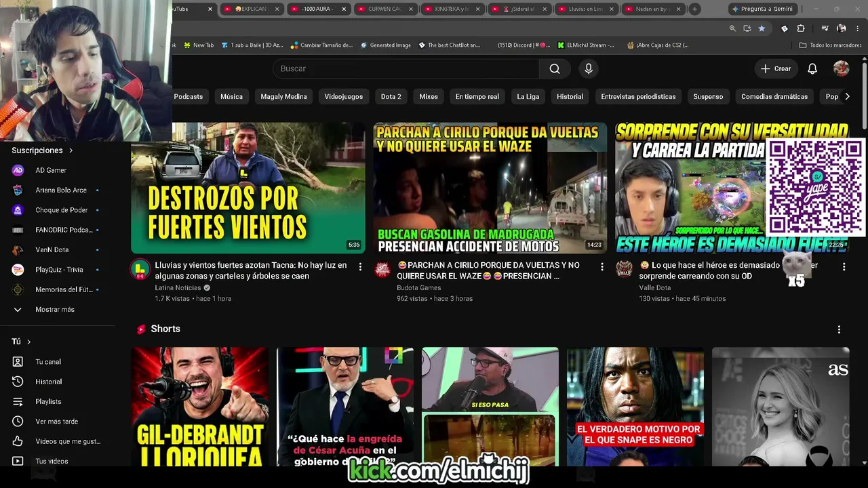Expand the Suscripciones section chevron
This screenshot has width=868, height=488.
pos(71,150)
